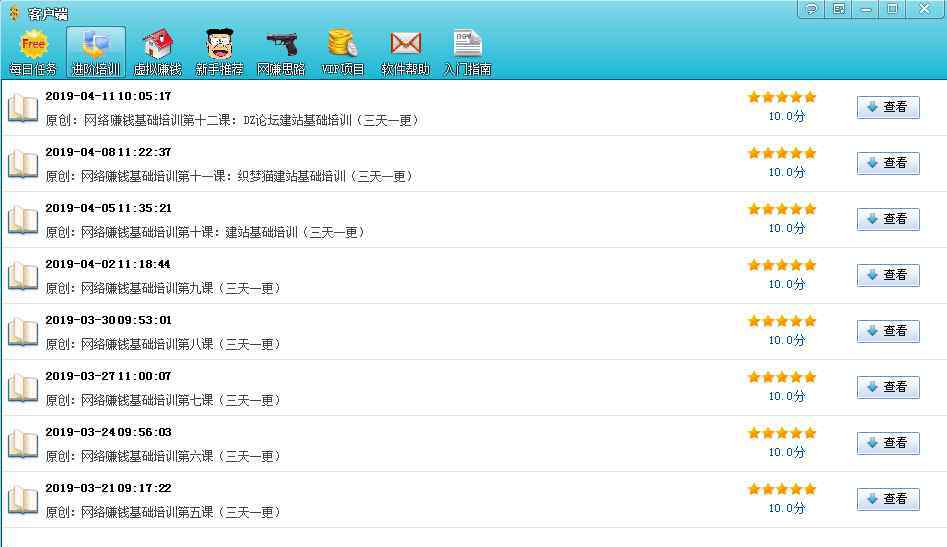The height and width of the screenshot is (547, 947).
Task: Click timestamp 2019-04-11 10:05:17
Action: [x=109, y=97]
